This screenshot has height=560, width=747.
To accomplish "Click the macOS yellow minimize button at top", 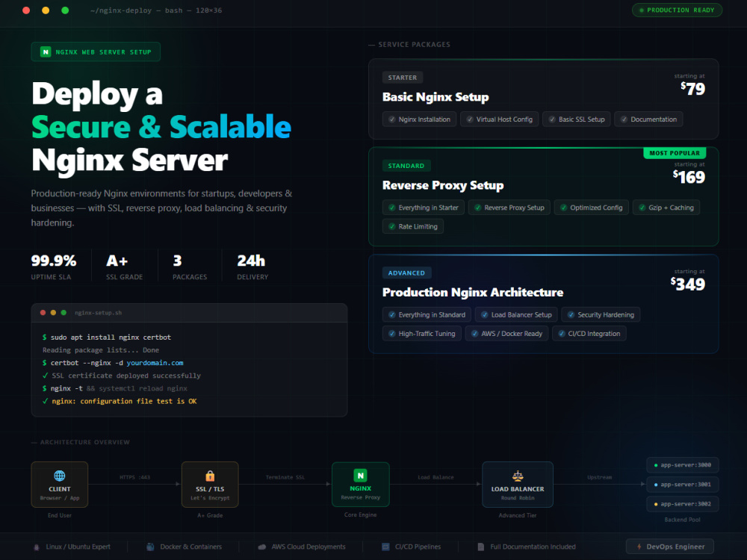I will (x=46, y=10).
